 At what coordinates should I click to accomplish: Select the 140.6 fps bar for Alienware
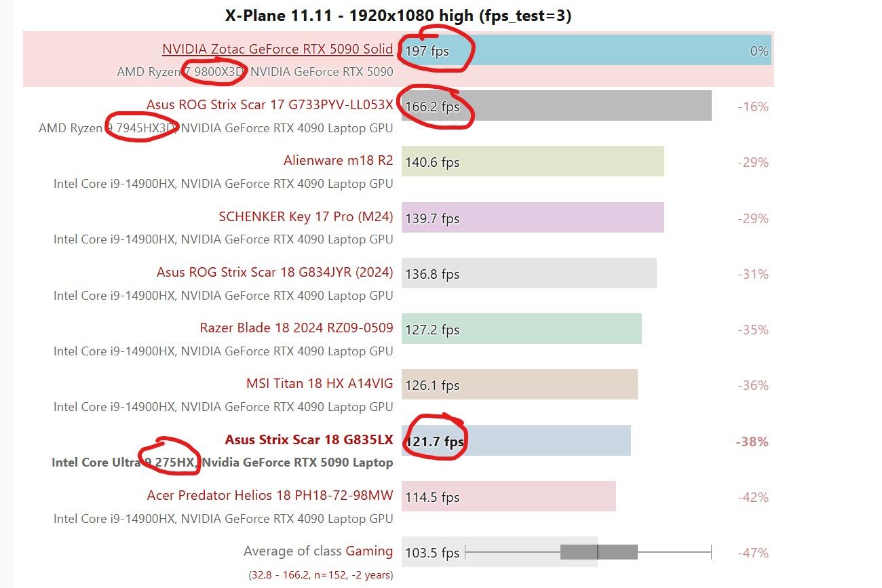click(x=533, y=161)
